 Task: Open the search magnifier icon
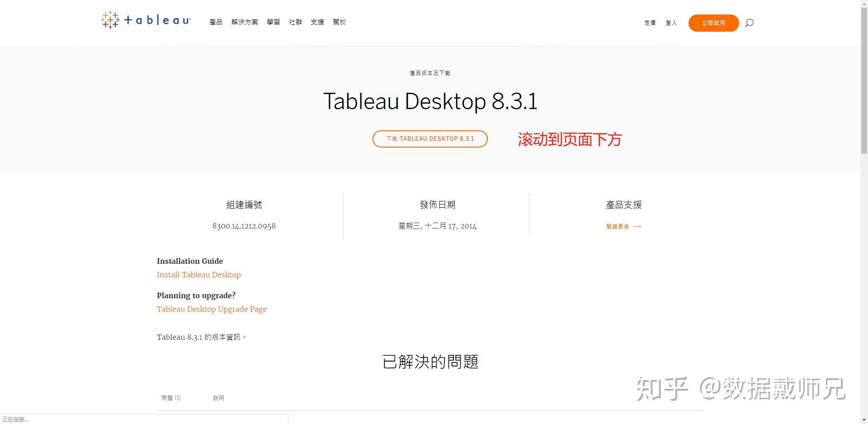(749, 23)
